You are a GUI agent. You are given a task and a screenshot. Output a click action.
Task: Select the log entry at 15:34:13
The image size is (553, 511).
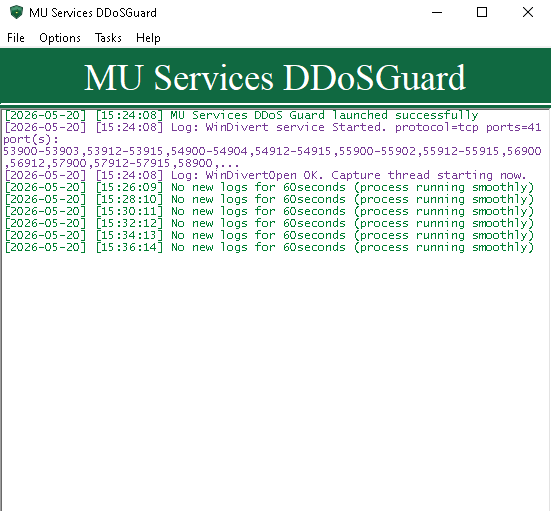(x=269, y=235)
